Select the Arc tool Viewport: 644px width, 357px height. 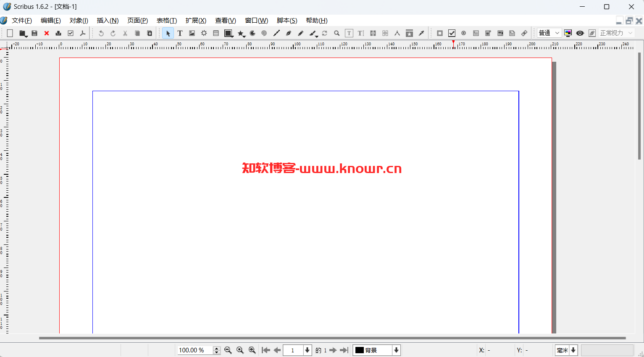pos(252,33)
